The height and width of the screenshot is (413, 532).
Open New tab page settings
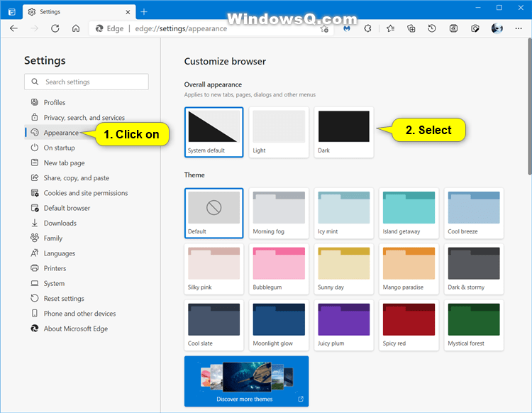pyautogui.click(x=64, y=163)
